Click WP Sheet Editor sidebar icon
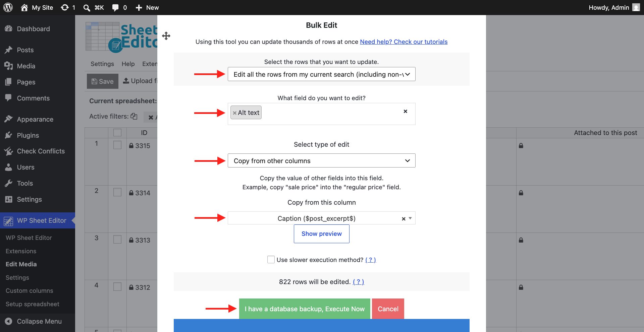The image size is (644, 332). (8, 221)
